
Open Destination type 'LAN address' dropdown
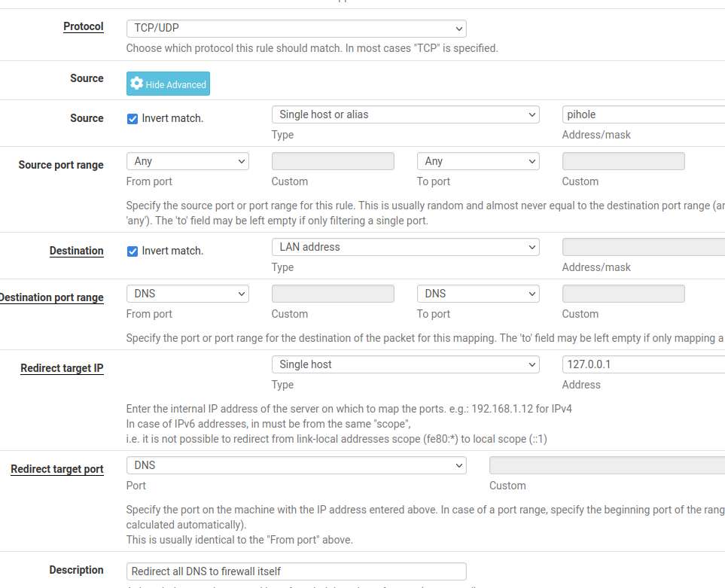405,247
